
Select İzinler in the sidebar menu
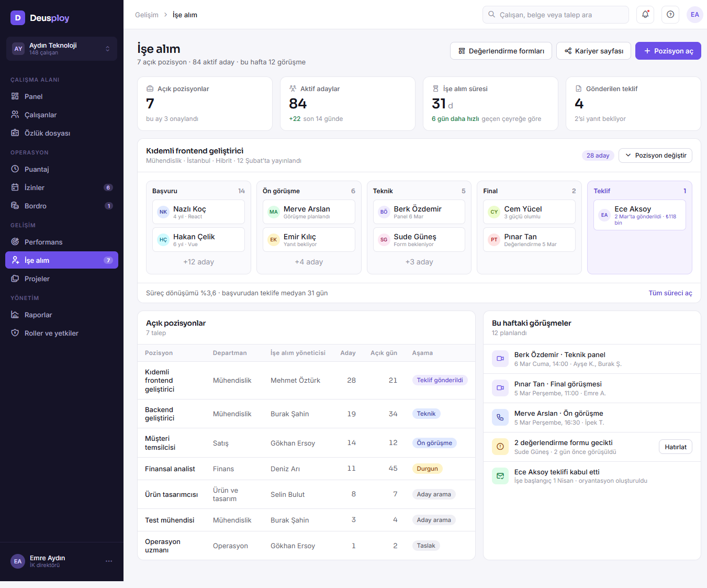point(62,187)
